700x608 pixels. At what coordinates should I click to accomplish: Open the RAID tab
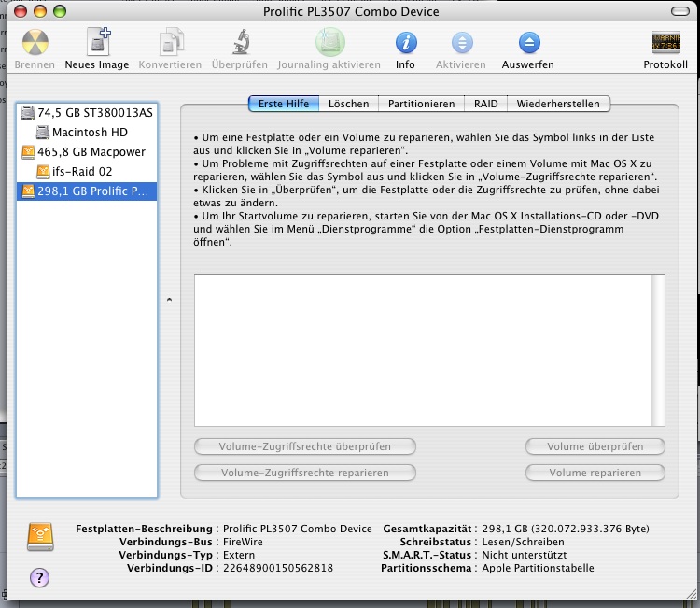(x=485, y=104)
